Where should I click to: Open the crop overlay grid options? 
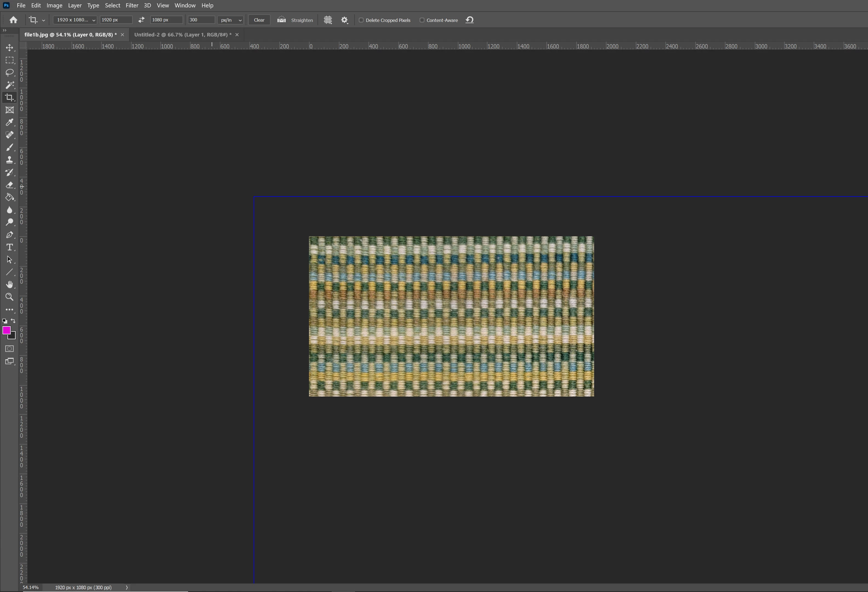coord(328,20)
